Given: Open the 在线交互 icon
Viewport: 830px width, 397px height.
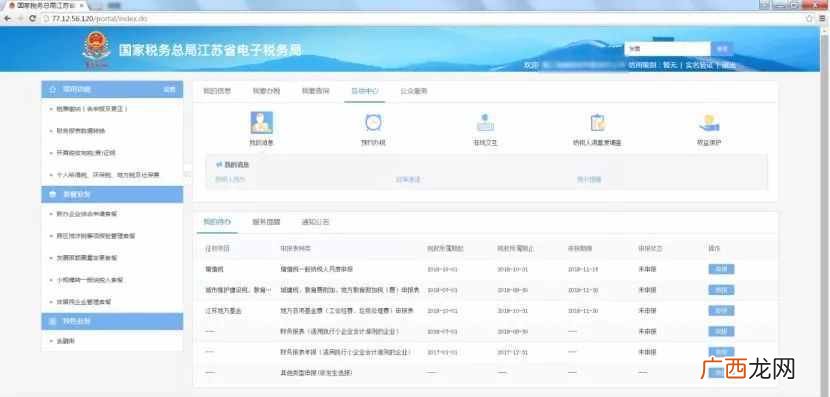Looking at the screenshot, I should click(x=485, y=122).
